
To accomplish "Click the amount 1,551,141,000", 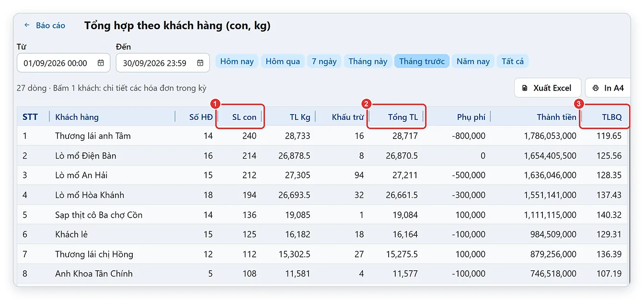I will (x=550, y=195).
